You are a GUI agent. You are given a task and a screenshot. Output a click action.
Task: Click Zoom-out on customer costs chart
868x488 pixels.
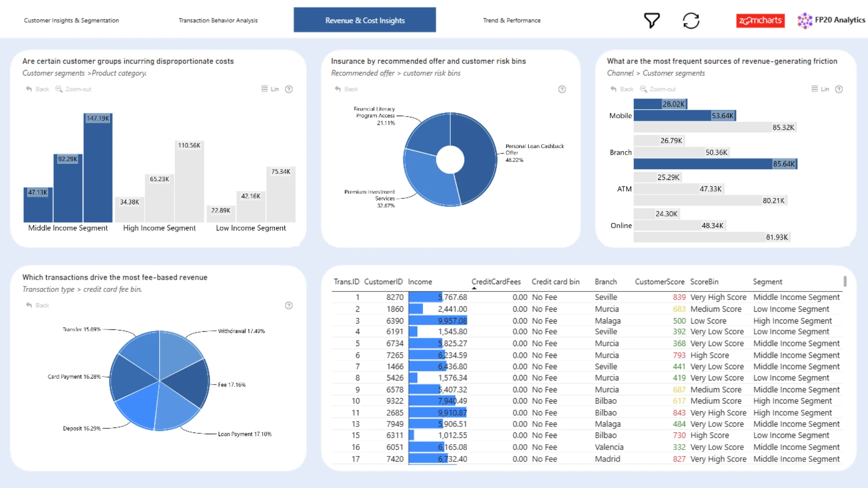[73, 89]
